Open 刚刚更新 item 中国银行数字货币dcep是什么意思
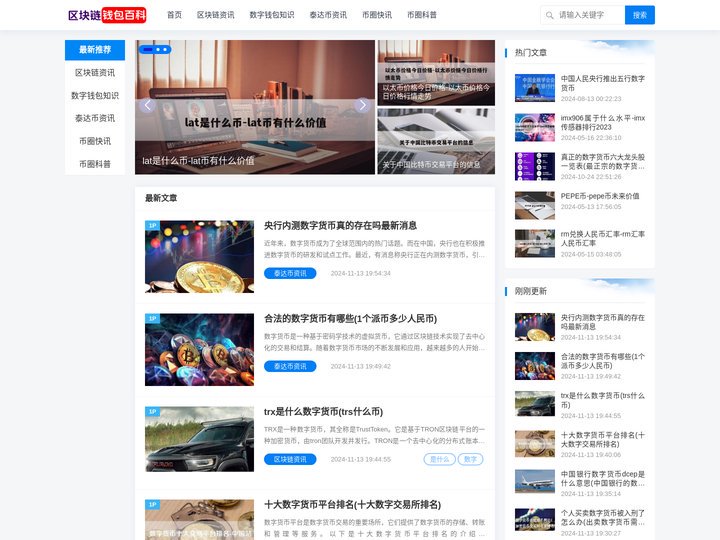 602,478
